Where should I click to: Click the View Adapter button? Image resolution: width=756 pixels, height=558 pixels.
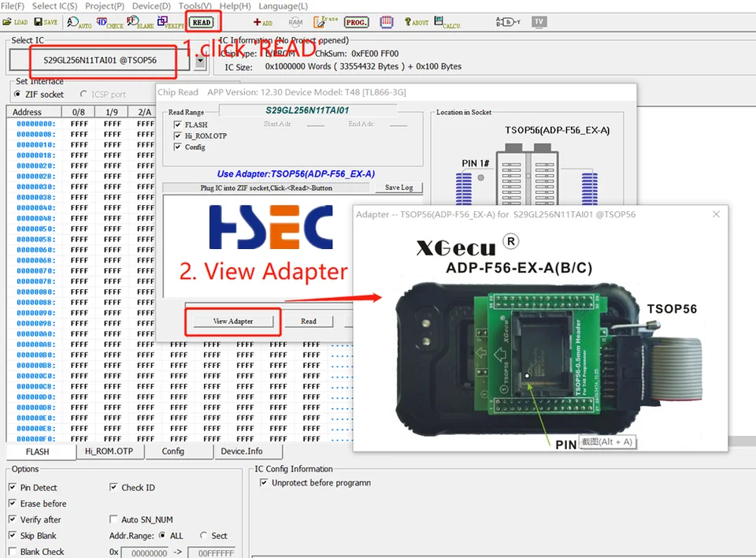coord(233,322)
